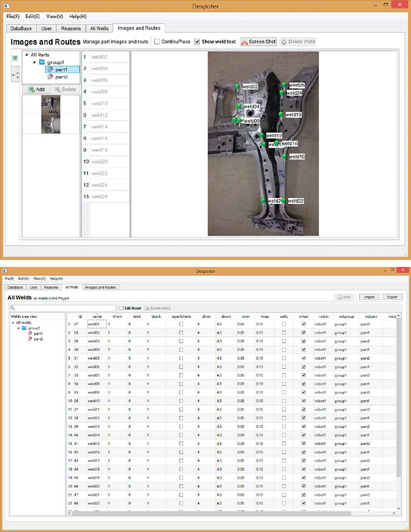Click the Add button under the parts tree
Image resolution: width=411 pixels, height=532 pixels.
click(36, 89)
